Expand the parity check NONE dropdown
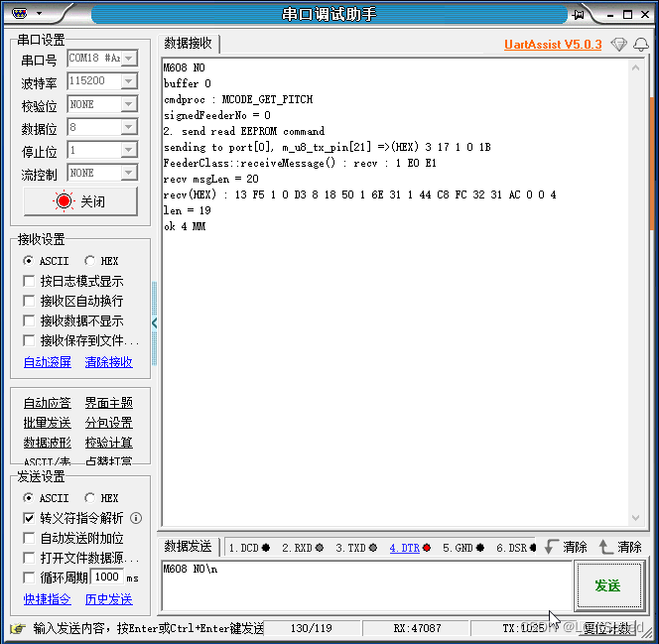Screen dimensions: 659x644 (129, 104)
